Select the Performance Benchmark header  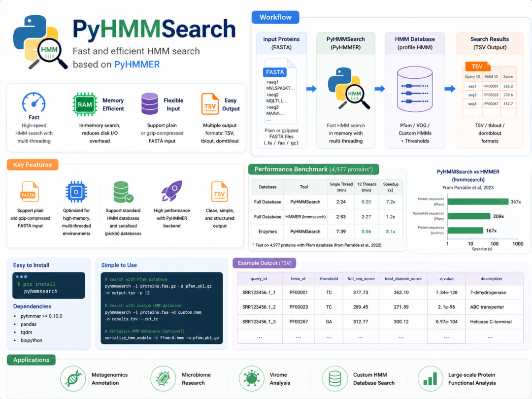pyautogui.click(x=313, y=169)
